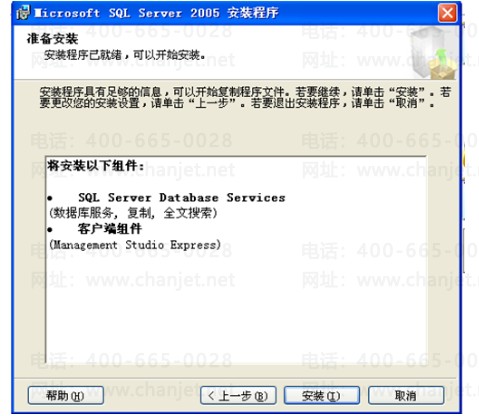Select the SQL Server Database Services entry

point(182,198)
